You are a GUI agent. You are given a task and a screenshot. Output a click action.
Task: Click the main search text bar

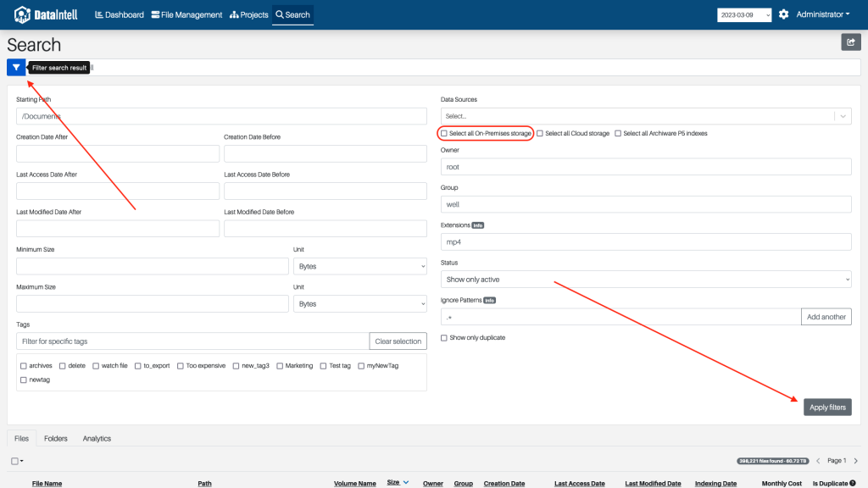coord(442,68)
